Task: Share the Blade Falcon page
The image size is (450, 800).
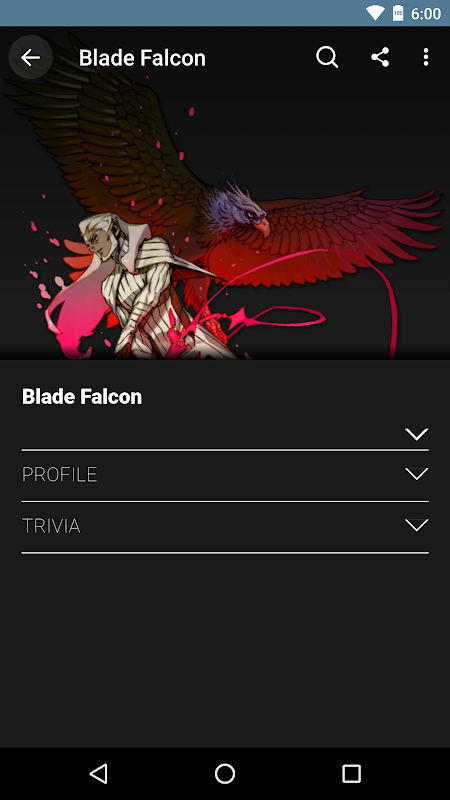Action: click(x=380, y=57)
